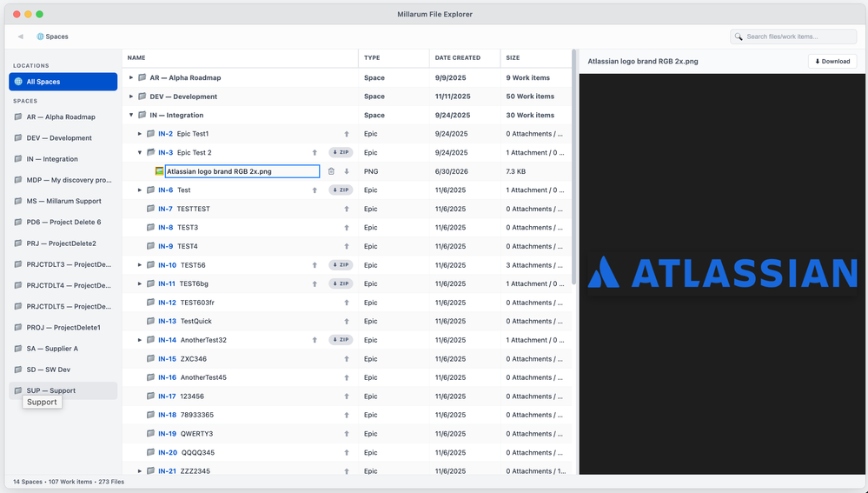868x493 pixels.
Task: Click upload arrow on IN-3 row
Action: [315, 152]
